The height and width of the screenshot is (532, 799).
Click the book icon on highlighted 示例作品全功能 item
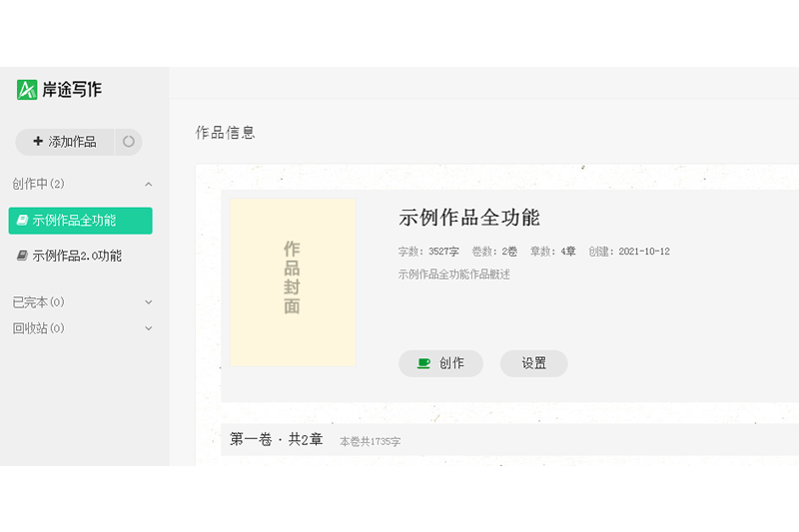22,220
